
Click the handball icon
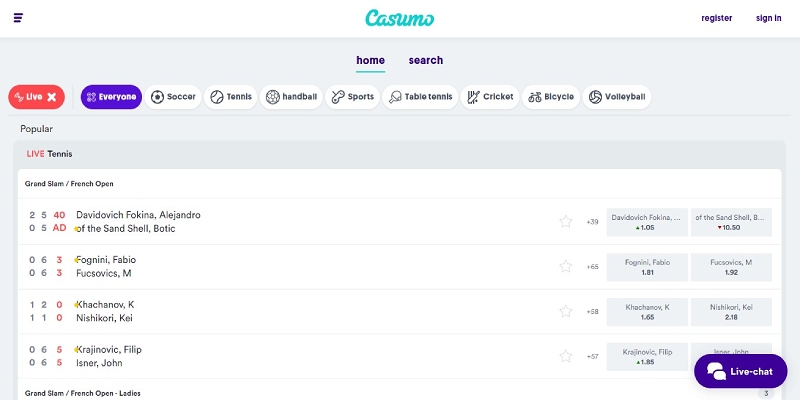pyautogui.click(x=273, y=97)
